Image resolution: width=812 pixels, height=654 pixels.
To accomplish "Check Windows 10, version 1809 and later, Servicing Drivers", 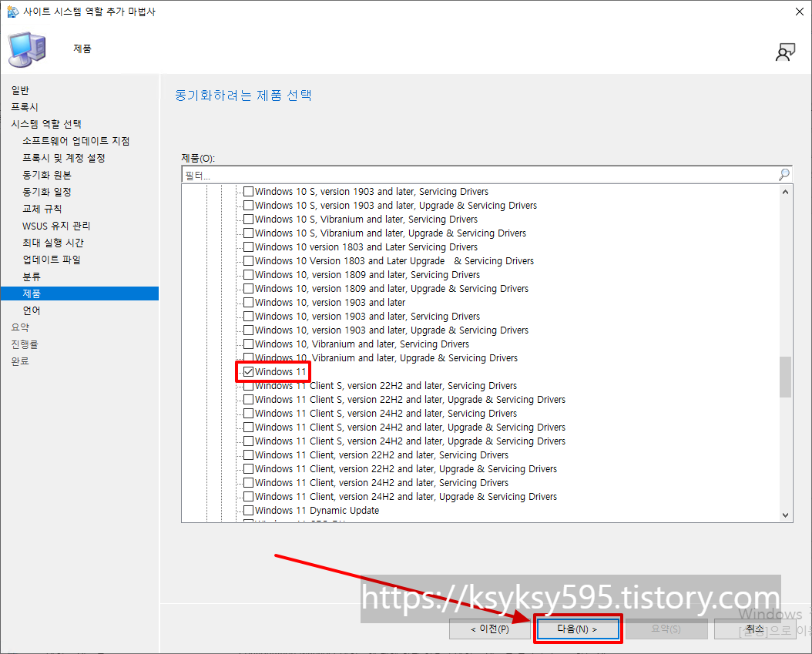I will [249, 275].
